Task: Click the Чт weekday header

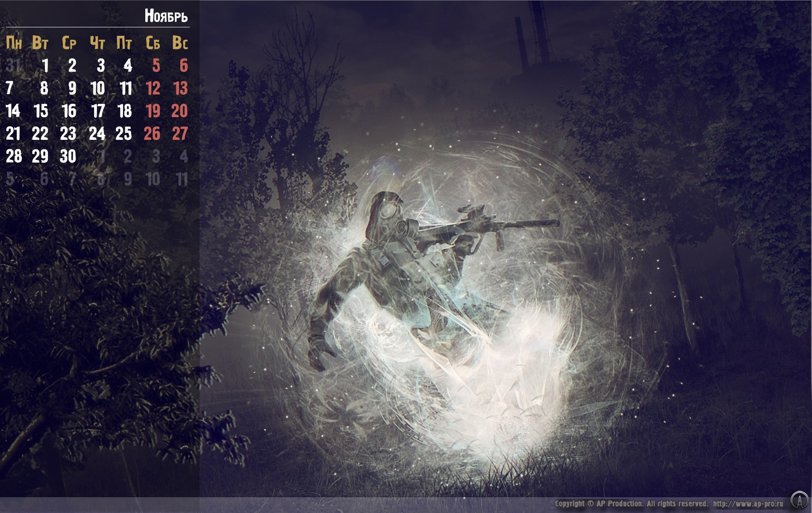Action: click(x=97, y=43)
